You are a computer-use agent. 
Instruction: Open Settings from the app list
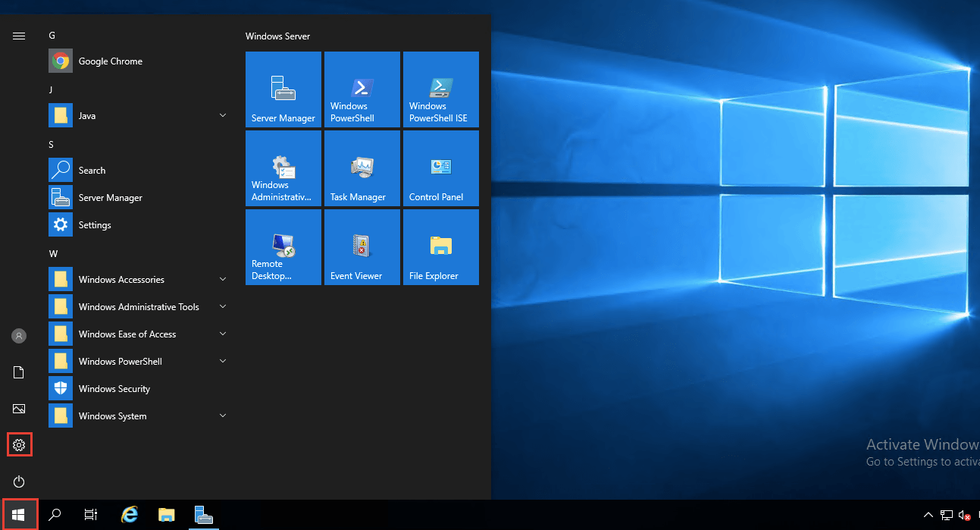[x=139, y=225]
